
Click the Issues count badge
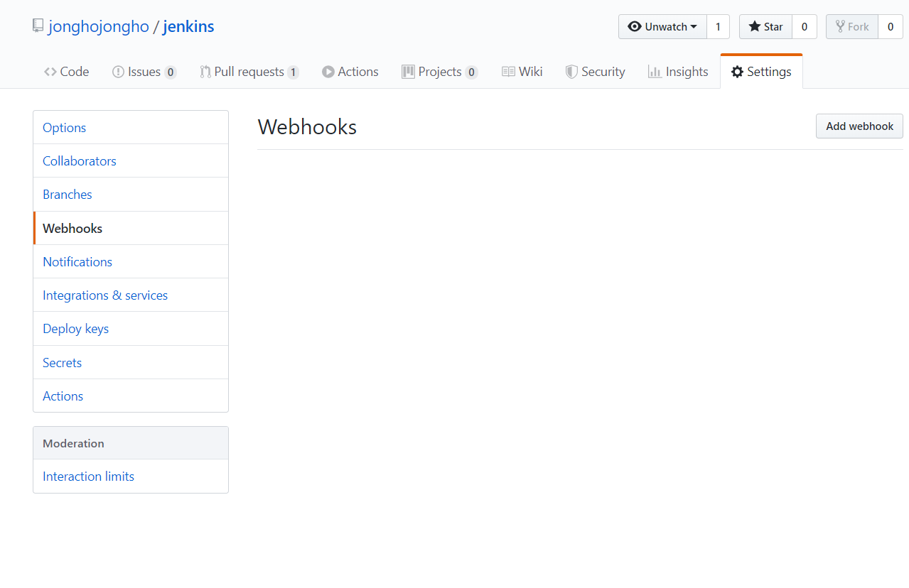171,72
